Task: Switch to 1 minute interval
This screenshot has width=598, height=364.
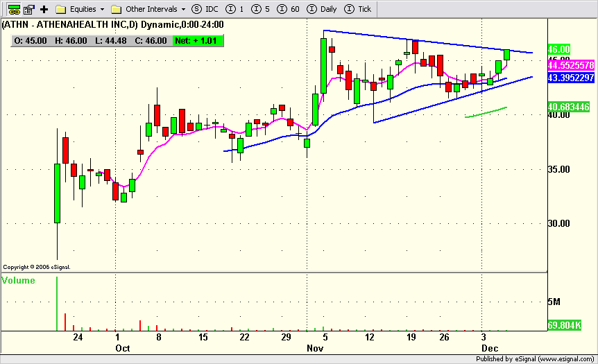Action: point(234,9)
